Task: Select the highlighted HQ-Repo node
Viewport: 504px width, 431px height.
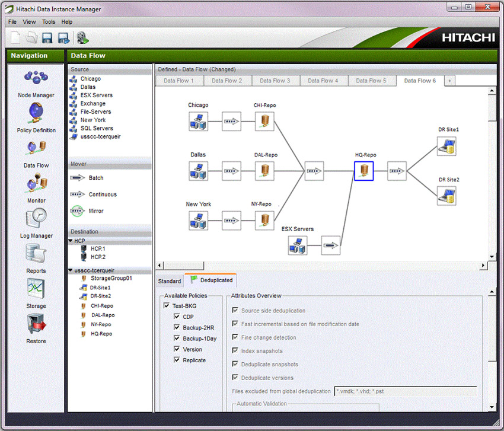Action: tap(364, 171)
